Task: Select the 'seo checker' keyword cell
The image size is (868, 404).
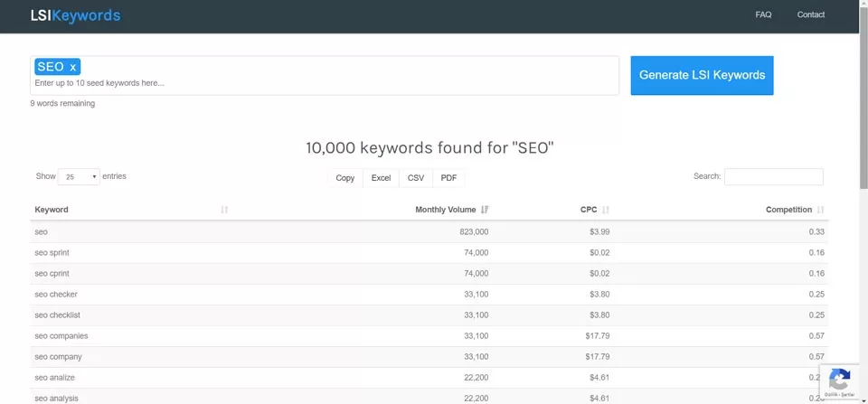Action: 56,295
